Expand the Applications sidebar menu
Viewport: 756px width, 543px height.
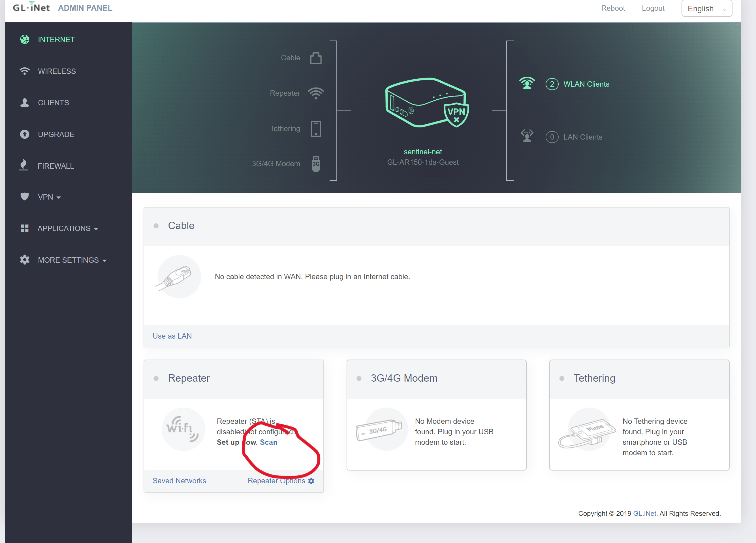coord(67,228)
